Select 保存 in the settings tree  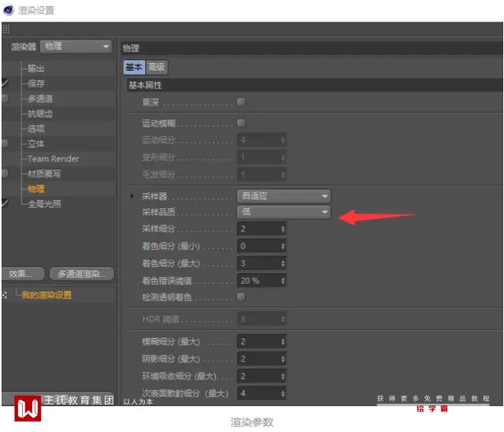click(35, 84)
